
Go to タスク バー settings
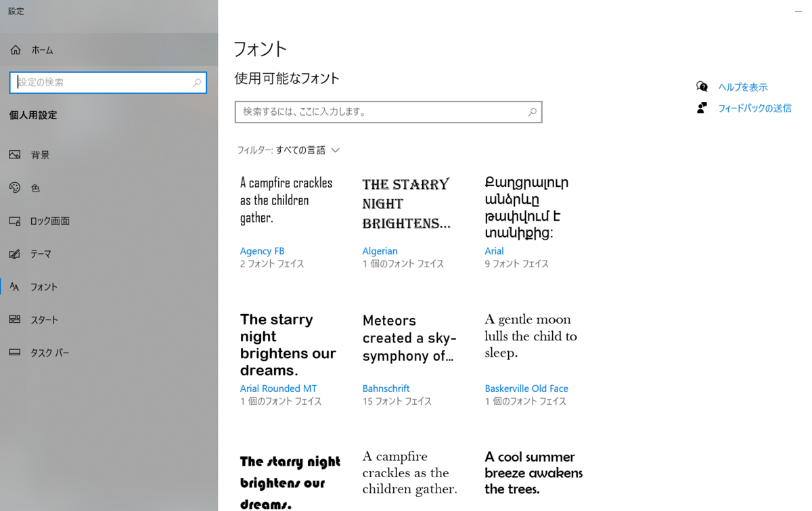tap(109, 353)
